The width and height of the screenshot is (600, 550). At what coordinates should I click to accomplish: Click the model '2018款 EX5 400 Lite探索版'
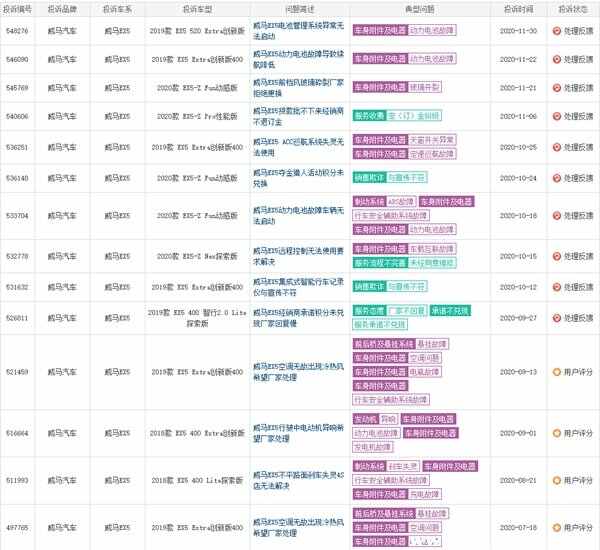coord(197,480)
